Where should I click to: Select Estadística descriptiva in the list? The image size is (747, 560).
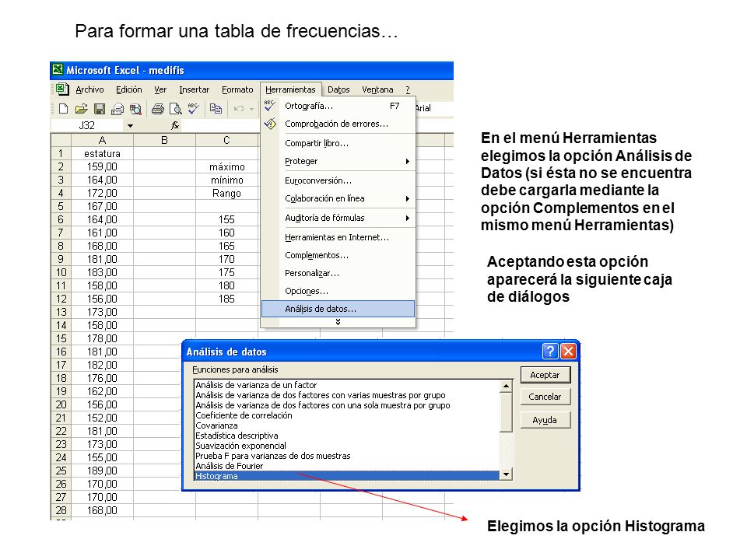point(347,436)
